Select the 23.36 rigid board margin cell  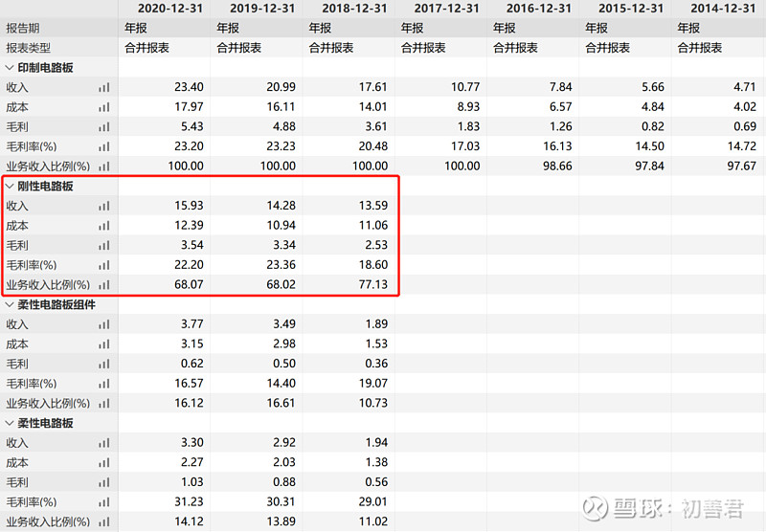tap(281, 264)
